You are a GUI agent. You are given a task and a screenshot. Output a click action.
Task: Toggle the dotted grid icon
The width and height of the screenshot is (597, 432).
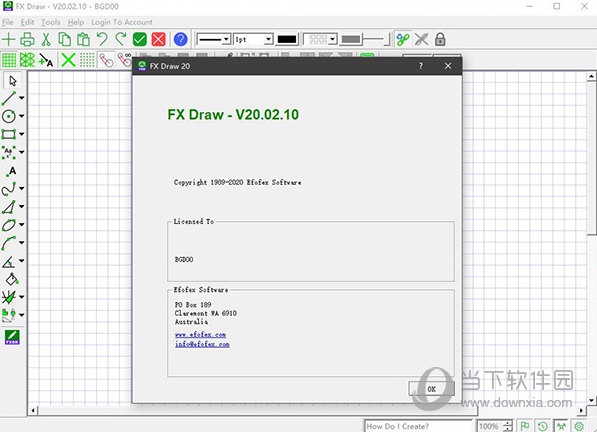87,60
